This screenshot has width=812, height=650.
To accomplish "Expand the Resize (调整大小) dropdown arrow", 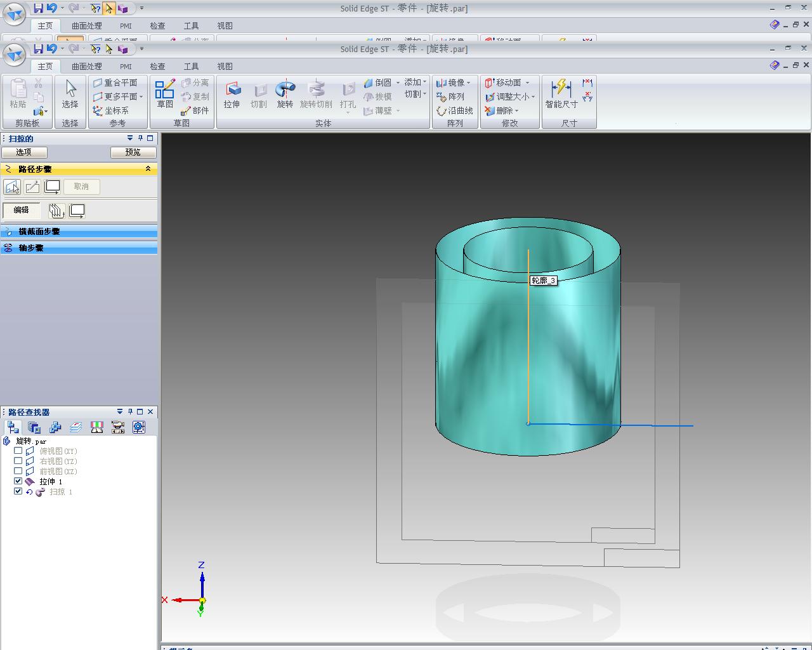I will point(534,97).
